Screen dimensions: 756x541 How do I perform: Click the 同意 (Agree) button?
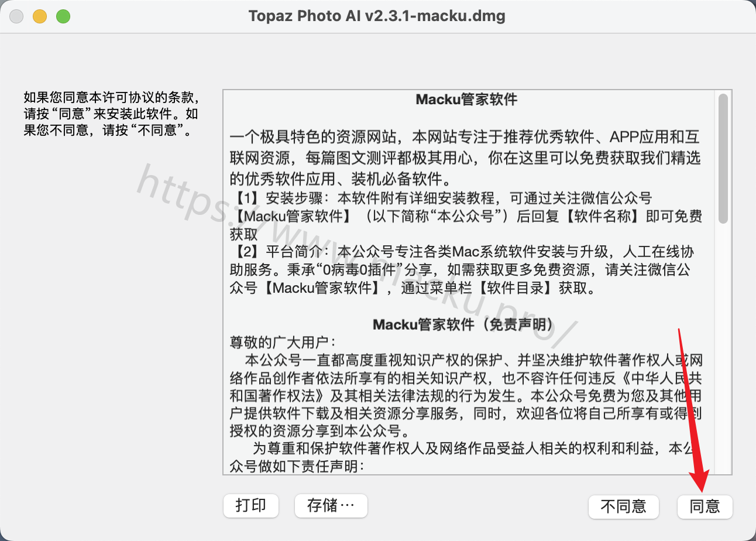click(705, 506)
